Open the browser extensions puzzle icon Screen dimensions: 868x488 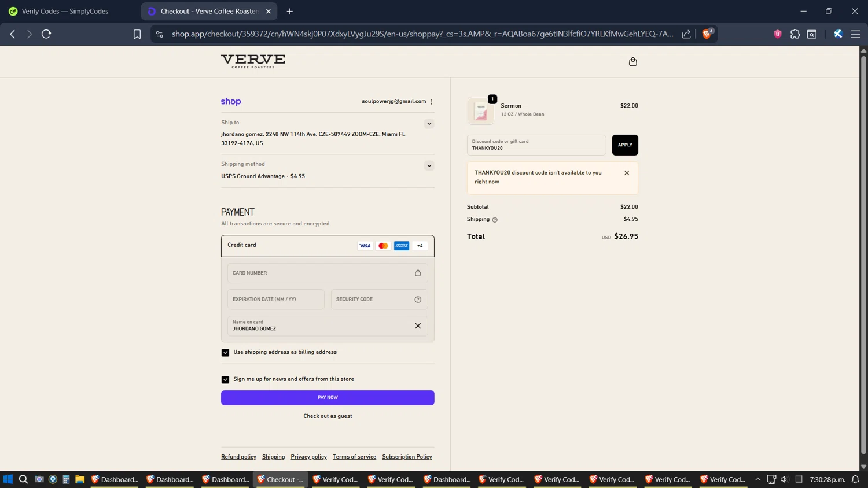[x=795, y=34]
